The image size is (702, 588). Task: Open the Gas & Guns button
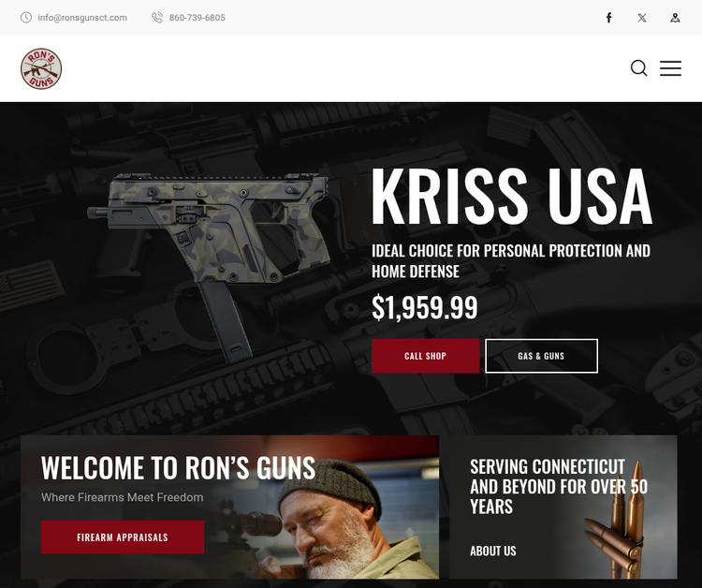(541, 356)
